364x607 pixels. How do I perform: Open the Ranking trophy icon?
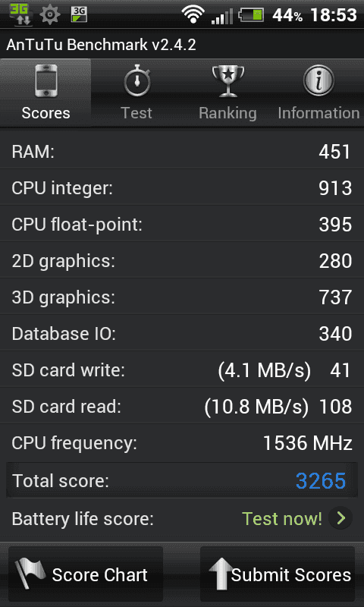[x=227, y=81]
